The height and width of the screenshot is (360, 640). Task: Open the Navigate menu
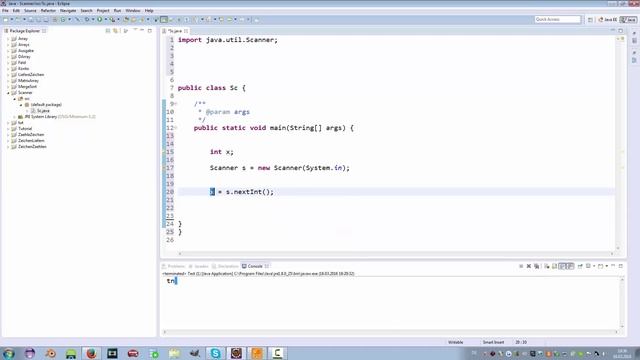click(68, 11)
